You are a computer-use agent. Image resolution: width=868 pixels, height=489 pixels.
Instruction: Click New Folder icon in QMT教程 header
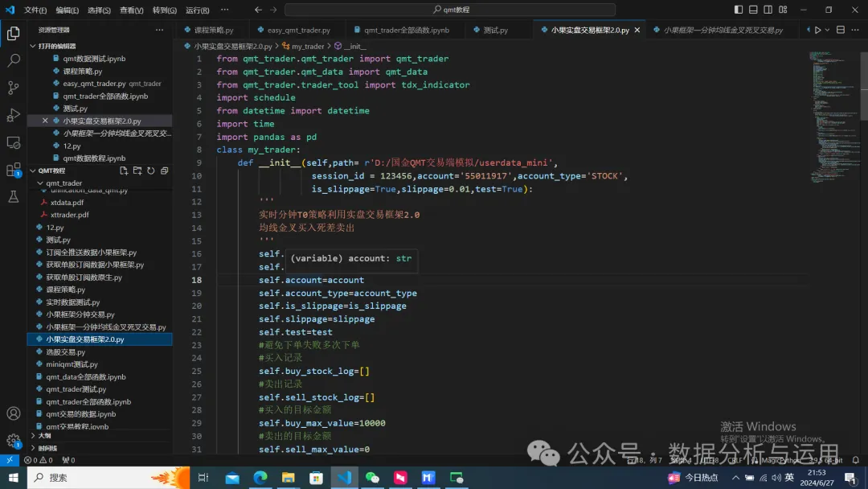click(x=137, y=171)
